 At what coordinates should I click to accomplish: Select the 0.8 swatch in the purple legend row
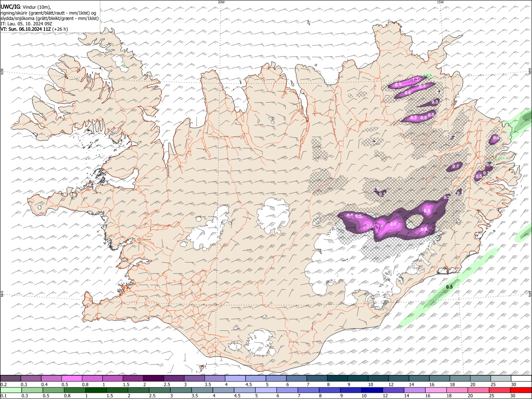coord(92,379)
